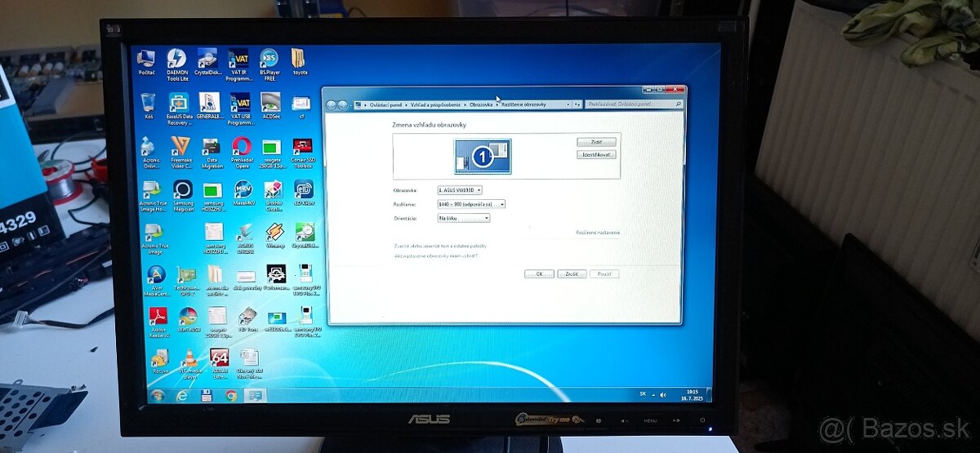Click the SK language indicator in tray
The height and width of the screenshot is (453, 980).
pyautogui.click(x=643, y=394)
